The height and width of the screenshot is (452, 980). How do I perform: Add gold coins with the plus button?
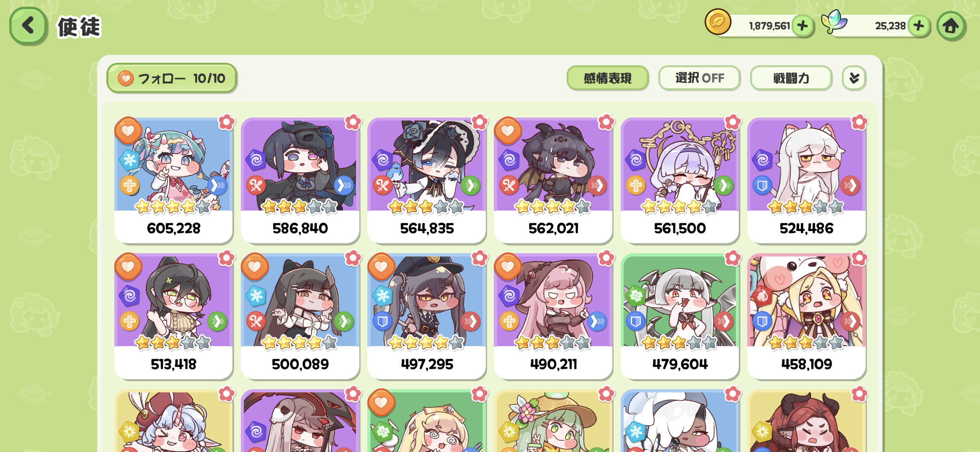point(802,26)
